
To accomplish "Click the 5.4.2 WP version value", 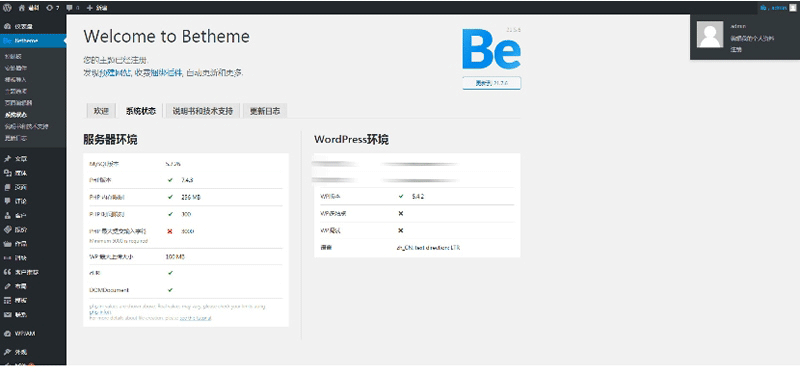I will 418,196.
